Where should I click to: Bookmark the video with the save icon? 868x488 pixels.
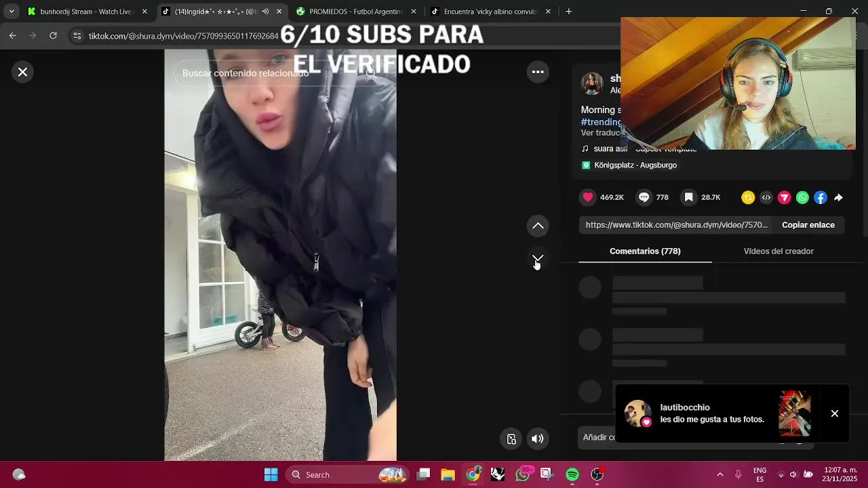click(688, 197)
